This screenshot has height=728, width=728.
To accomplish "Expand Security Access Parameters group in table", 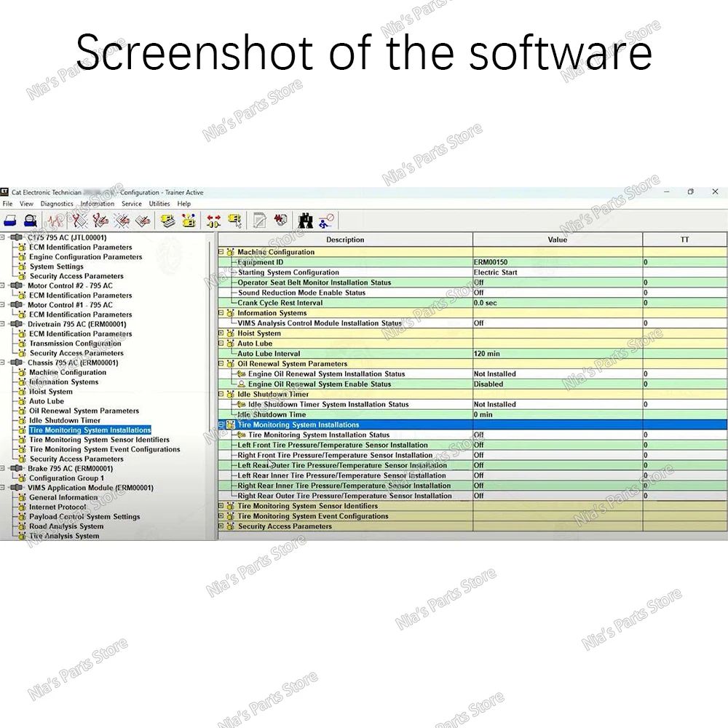I will [x=221, y=526].
